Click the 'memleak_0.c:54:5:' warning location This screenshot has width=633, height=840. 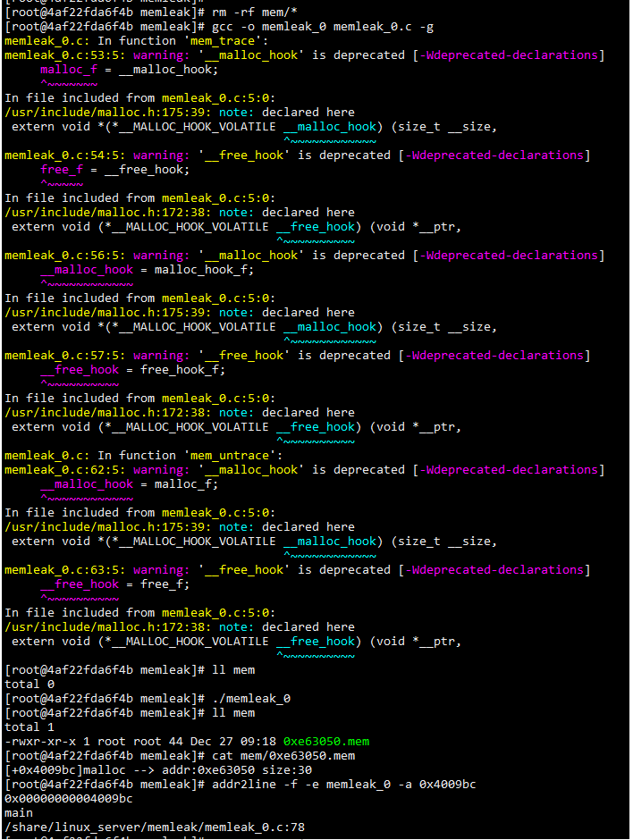click(x=65, y=155)
